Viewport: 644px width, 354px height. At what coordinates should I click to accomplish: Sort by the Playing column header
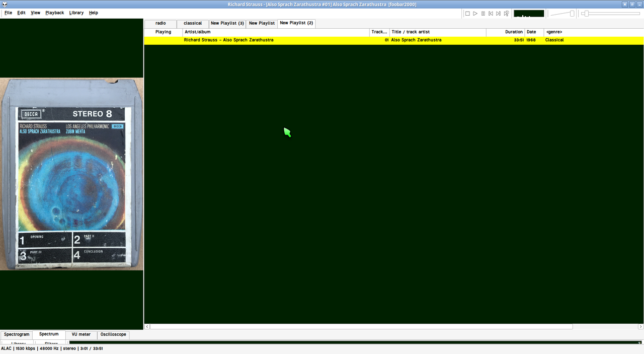point(163,32)
